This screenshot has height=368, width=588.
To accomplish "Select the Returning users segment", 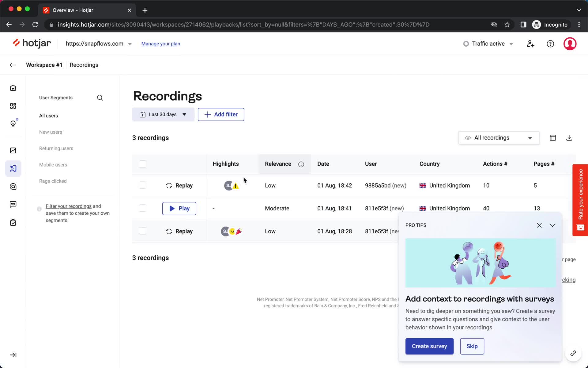I will pos(56,148).
